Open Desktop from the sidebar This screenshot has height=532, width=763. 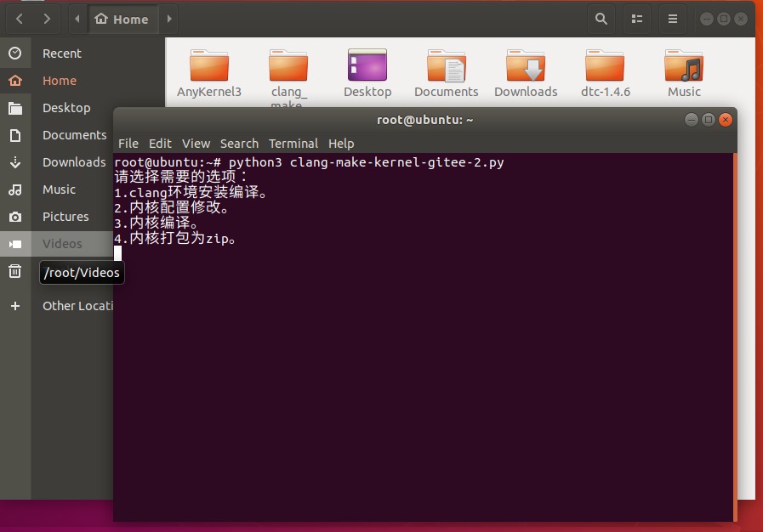coord(66,108)
